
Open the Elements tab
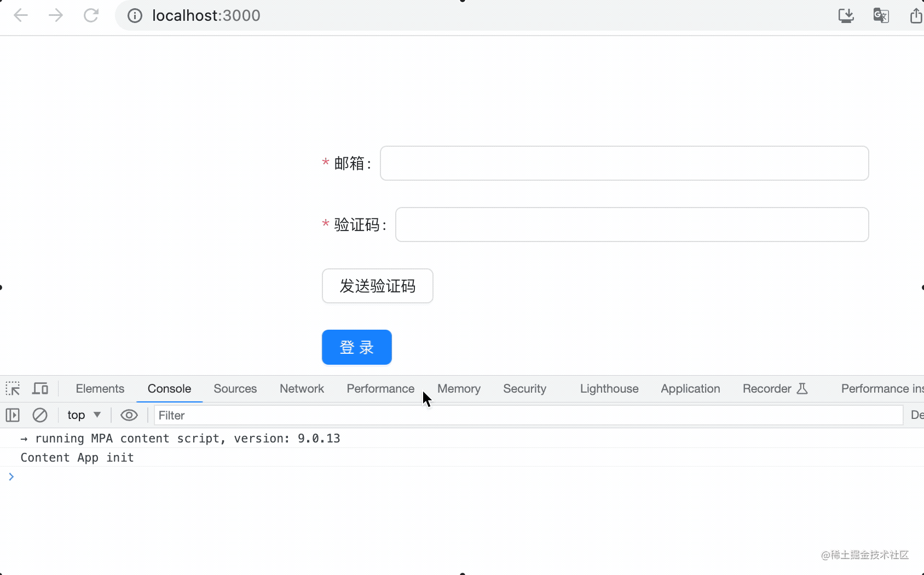click(x=100, y=389)
